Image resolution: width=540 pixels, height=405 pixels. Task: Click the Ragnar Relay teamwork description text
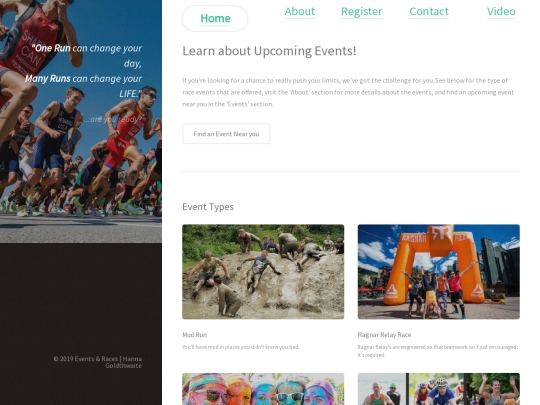coord(438,351)
